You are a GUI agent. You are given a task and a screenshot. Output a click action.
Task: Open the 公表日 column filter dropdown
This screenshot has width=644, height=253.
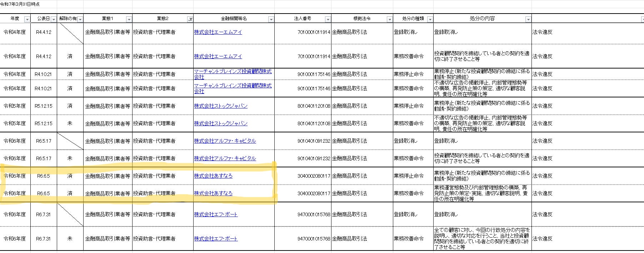(54, 19)
